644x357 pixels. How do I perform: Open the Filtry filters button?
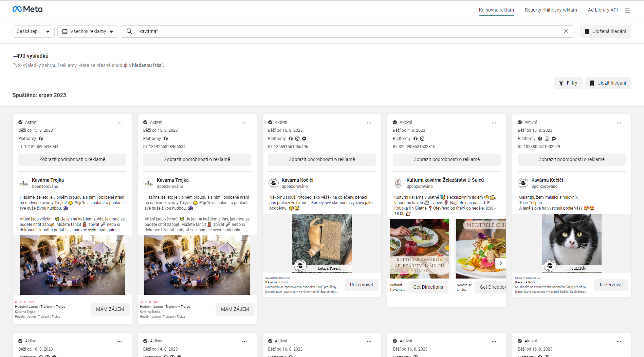[x=568, y=83]
